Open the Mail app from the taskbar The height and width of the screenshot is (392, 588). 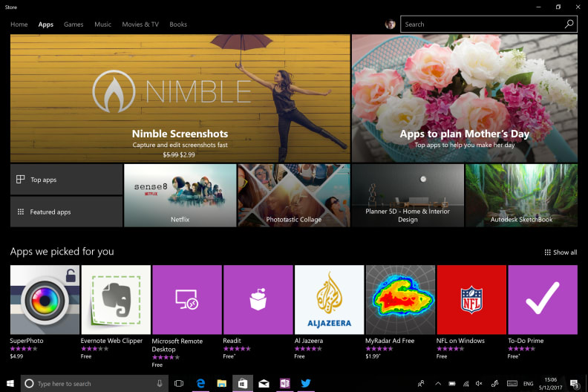pyautogui.click(x=264, y=383)
